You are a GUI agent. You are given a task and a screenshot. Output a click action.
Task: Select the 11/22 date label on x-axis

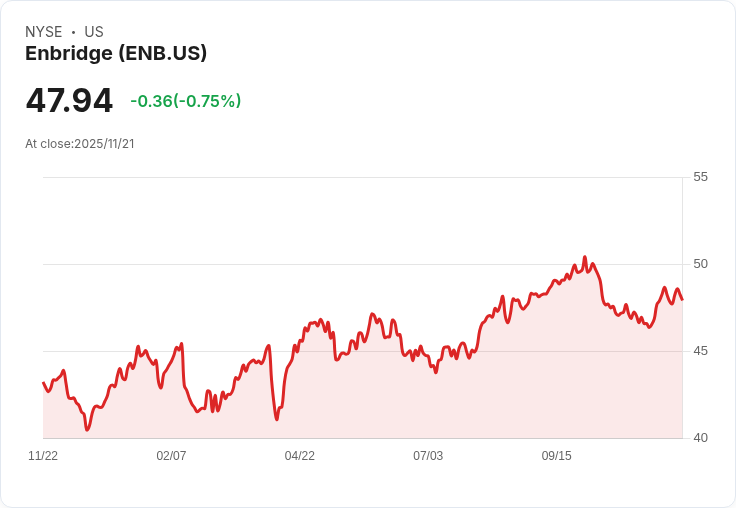[x=43, y=455]
